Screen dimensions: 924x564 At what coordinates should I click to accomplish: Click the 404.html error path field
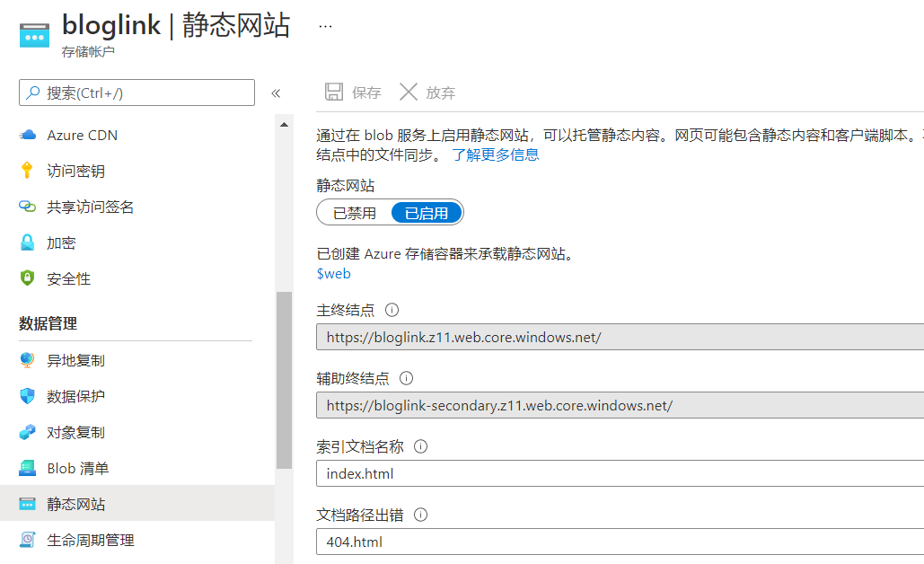pos(620,542)
